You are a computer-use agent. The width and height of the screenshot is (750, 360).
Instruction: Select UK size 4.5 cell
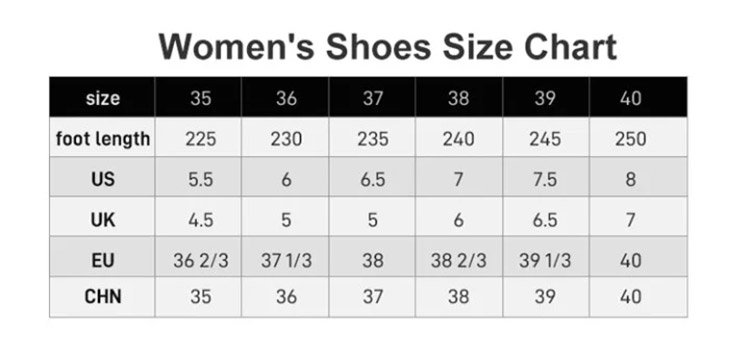pos(199,218)
